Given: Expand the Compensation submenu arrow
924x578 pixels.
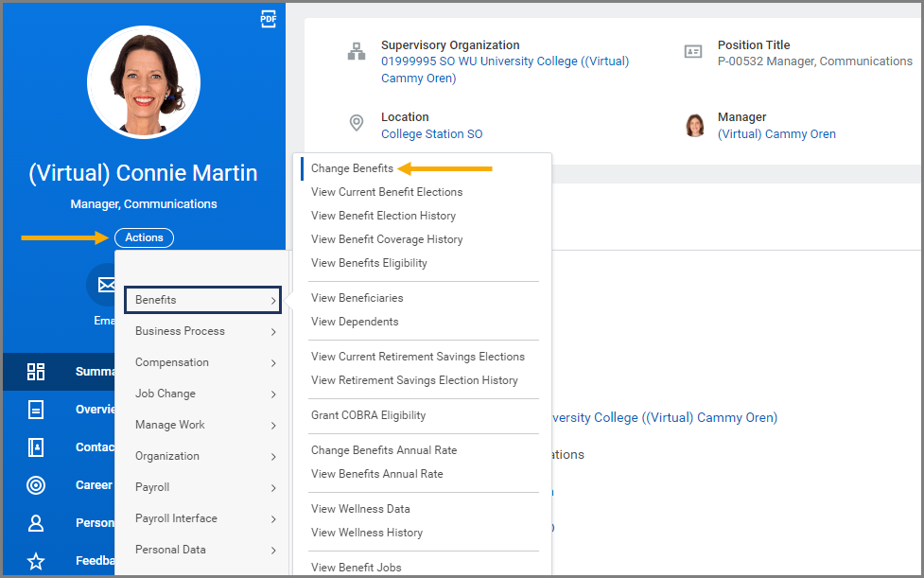Looking at the screenshot, I should coord(273,363).
